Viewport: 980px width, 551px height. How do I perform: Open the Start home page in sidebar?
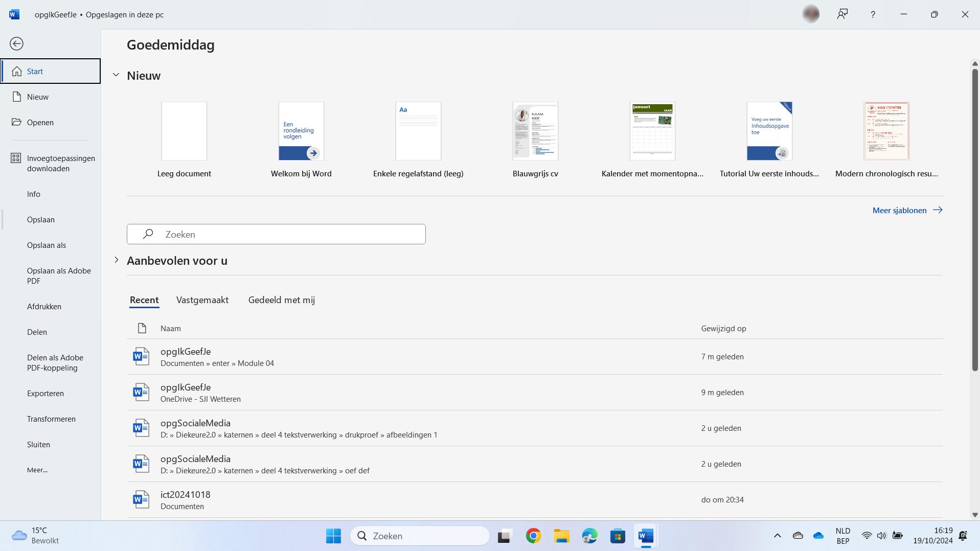(51, 71)
